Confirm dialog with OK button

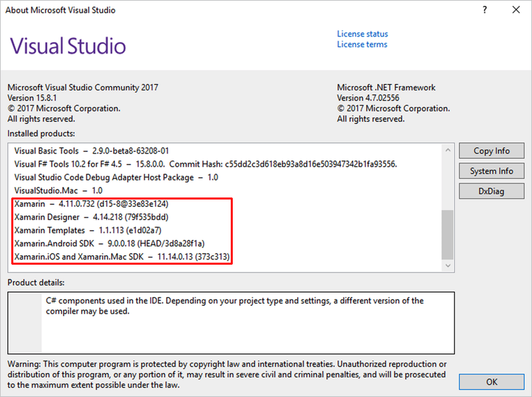coord(491,382)
